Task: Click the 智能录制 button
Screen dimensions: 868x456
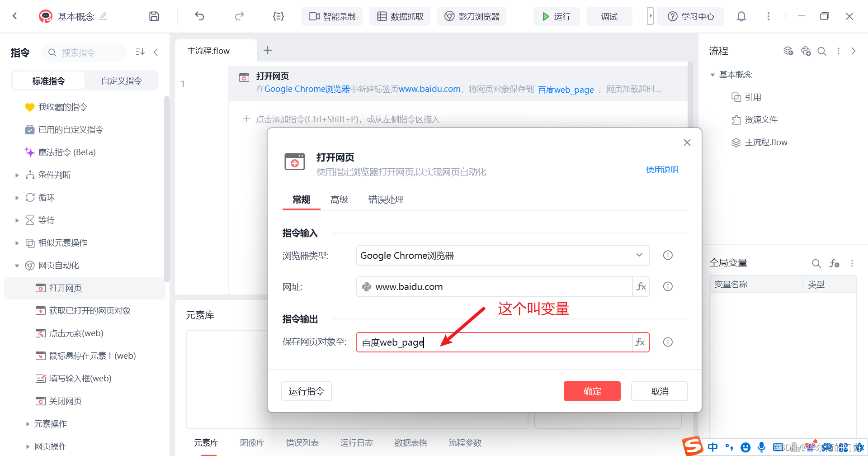Action: coord(332,16)
